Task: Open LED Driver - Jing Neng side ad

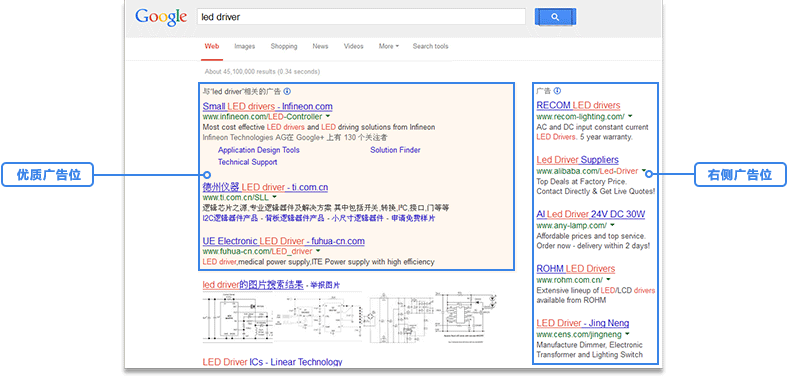Action: 583,323
